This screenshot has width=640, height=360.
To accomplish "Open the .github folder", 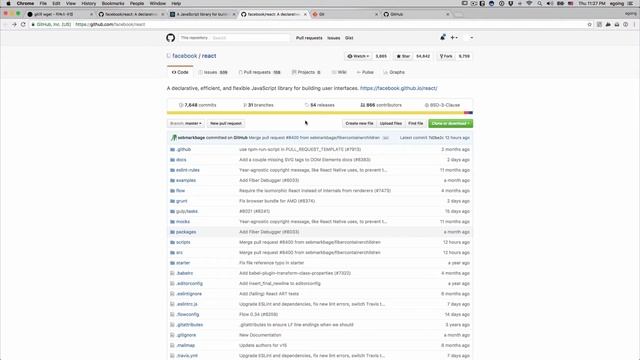I will click(x=183, y=149).
